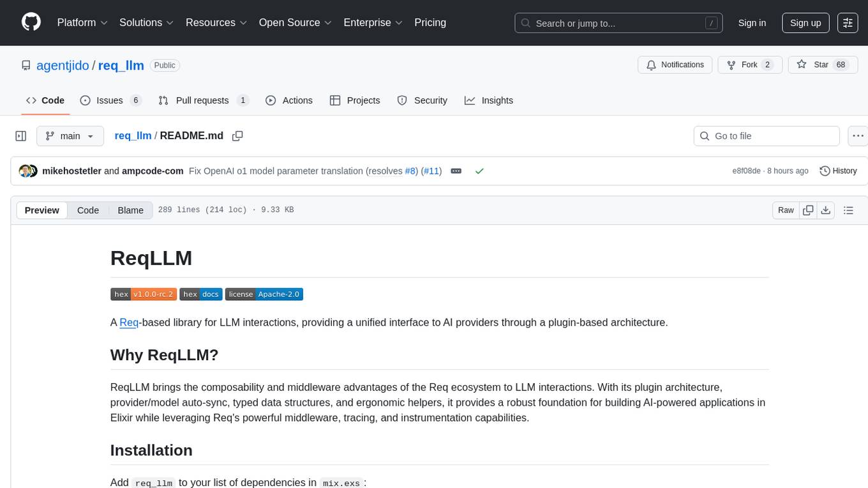Expand the Open Source menu
Viewport: 868px width, 488px height.
pyautogui.click(x=295, y=22)
